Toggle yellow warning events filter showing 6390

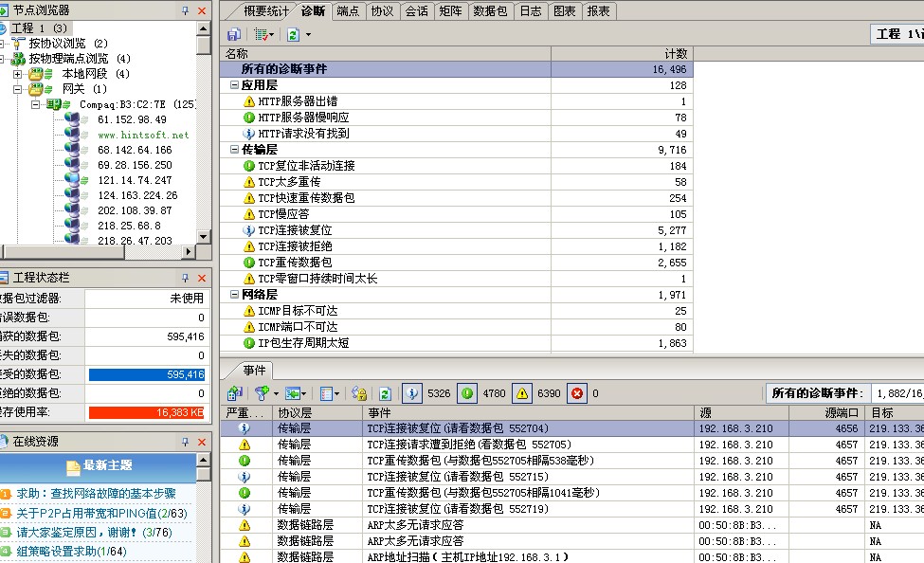point(521,393)
